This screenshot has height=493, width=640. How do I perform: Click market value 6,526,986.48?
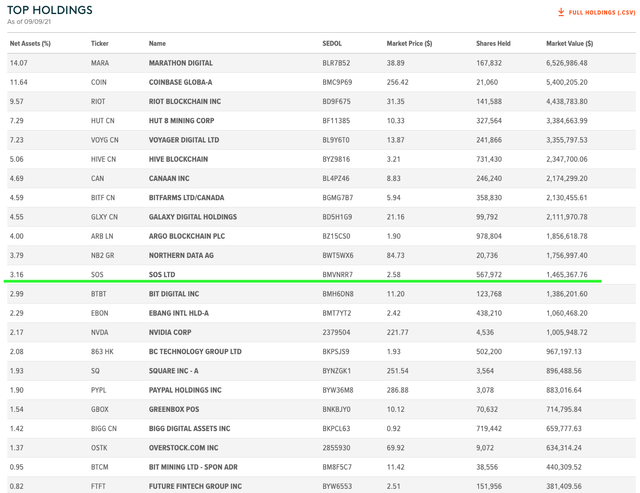coord(567,63)
